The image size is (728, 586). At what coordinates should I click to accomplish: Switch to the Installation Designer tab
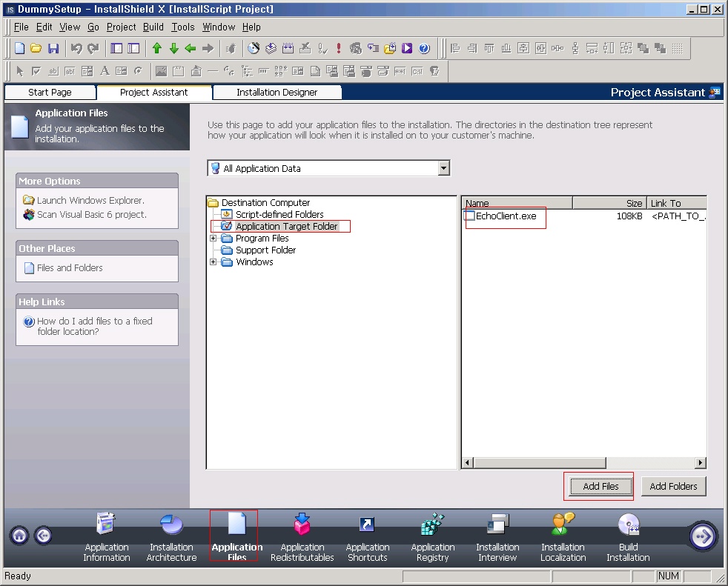point(277,92)
